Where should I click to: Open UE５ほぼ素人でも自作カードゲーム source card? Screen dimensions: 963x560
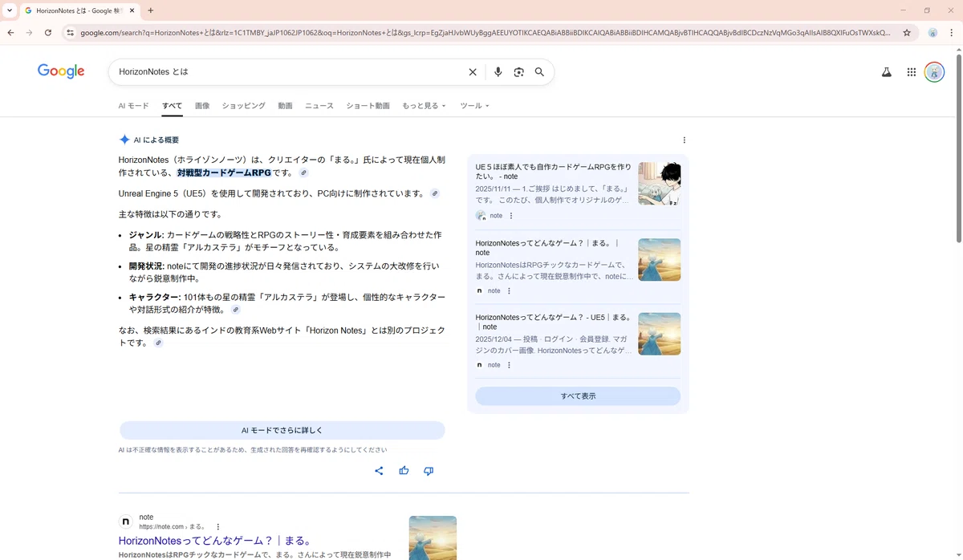pos(554,172)
